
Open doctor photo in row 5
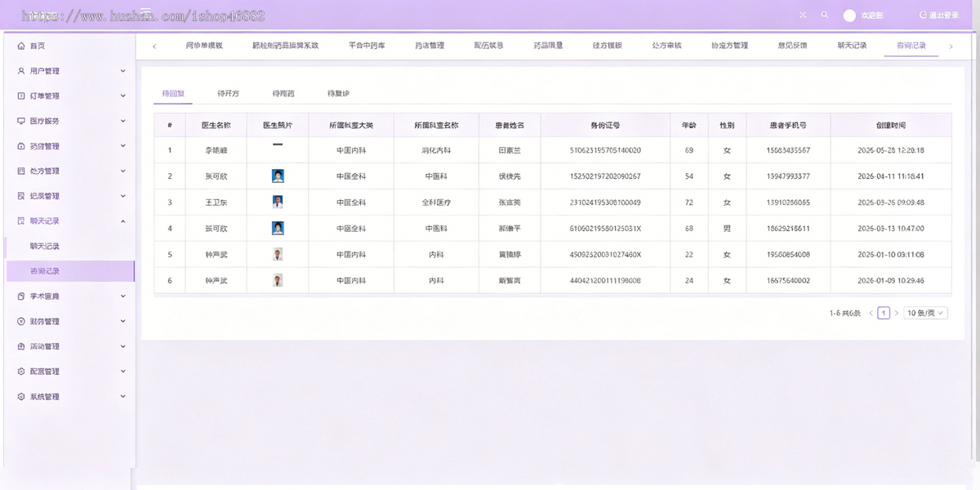click(278, 255)
